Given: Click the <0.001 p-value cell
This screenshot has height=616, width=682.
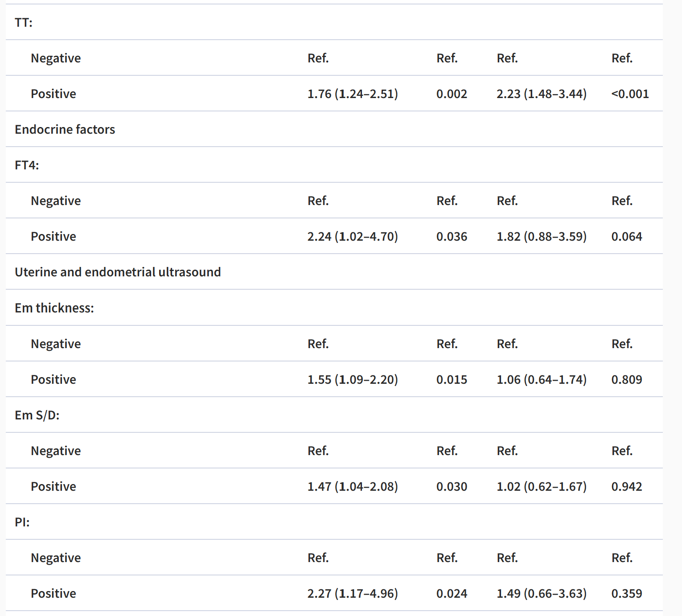Looking at the screenshot, I should click(630, 94).
